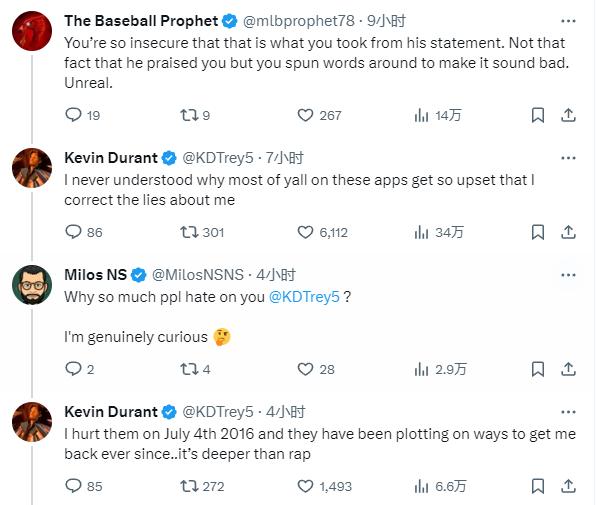This screenshot has width=596, height=505.
Task: Open more options on Milos NS tweet
Action: [568, 275]
